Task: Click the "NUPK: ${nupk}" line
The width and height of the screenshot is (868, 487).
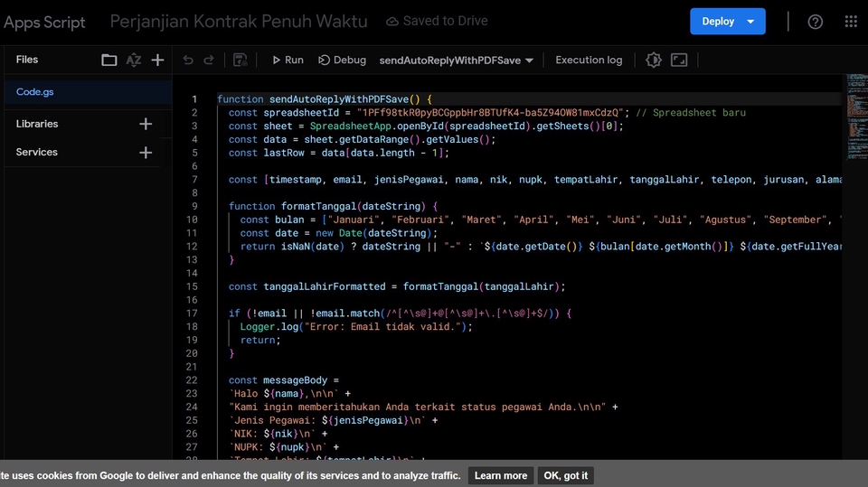Action: point(283,447)
